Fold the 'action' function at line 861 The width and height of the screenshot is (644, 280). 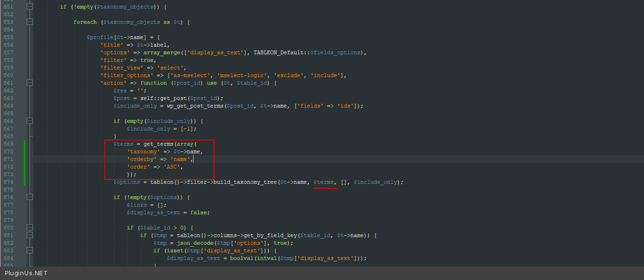pyautogui.click(x=30, y=83)
